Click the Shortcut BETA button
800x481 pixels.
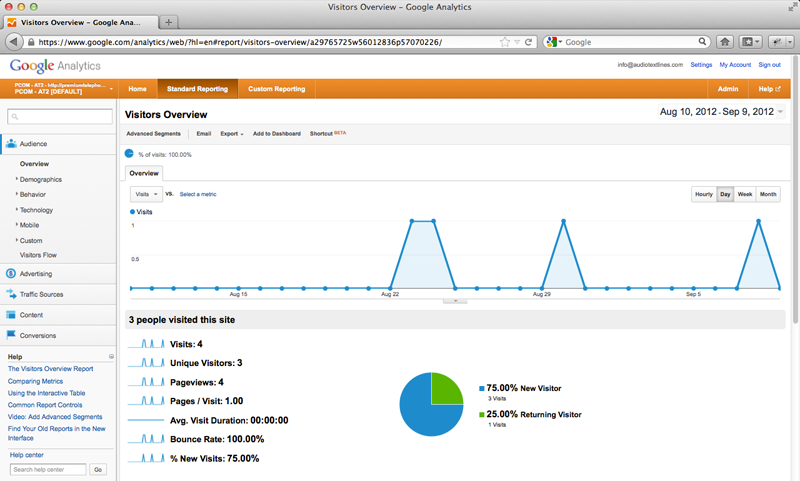328,133
